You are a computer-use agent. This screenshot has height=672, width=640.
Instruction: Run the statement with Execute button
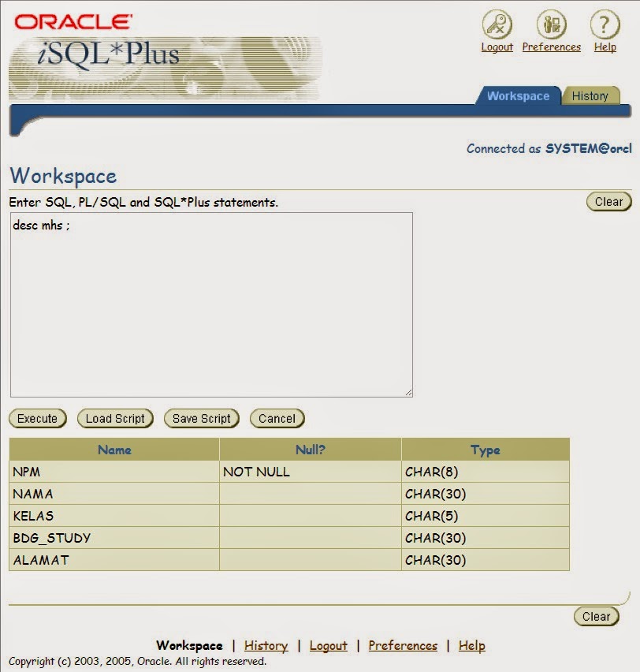click(x=38, y=418)
